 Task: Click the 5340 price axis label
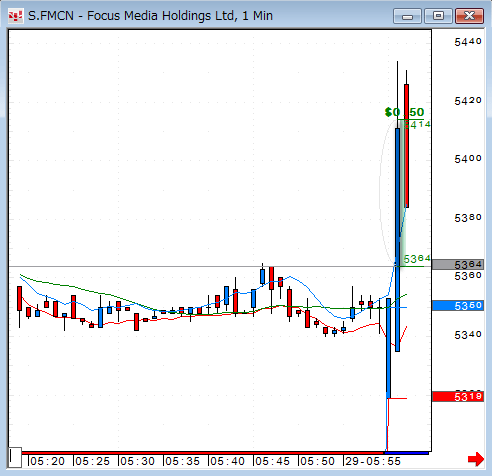tap(468, 335)
